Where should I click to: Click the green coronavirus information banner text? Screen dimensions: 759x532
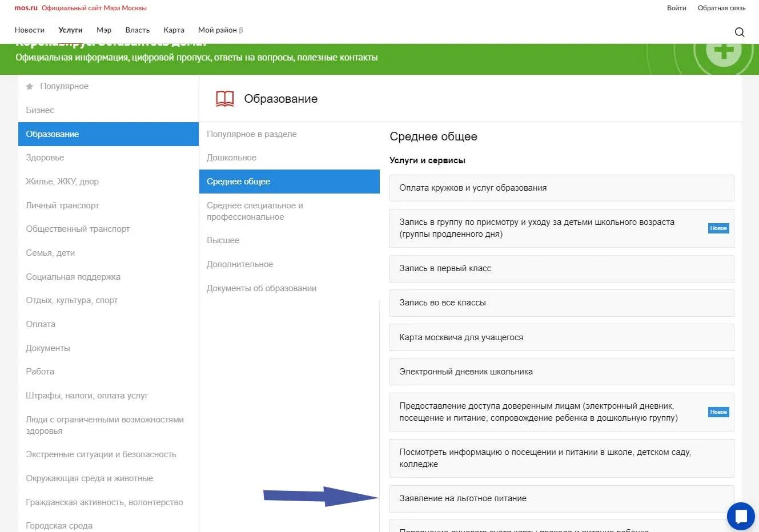click(x=196, y=57)
